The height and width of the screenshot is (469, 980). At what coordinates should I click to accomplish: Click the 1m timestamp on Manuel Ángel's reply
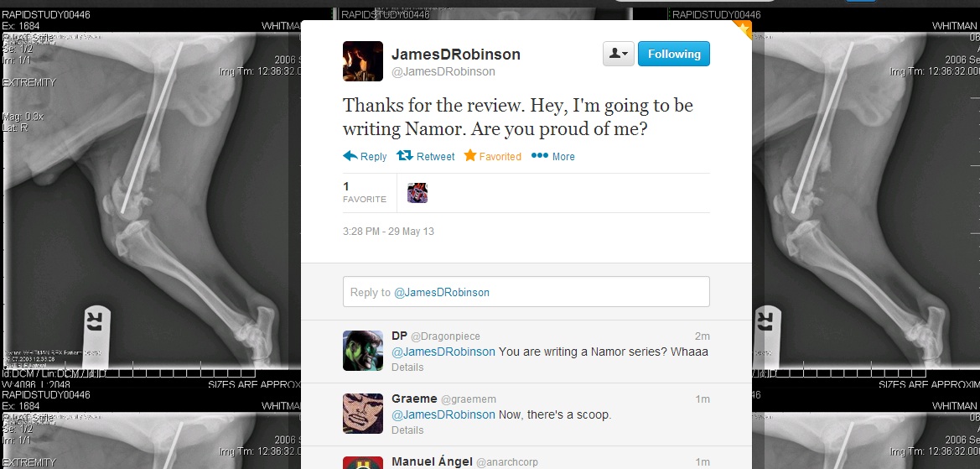tap(703, 462)
